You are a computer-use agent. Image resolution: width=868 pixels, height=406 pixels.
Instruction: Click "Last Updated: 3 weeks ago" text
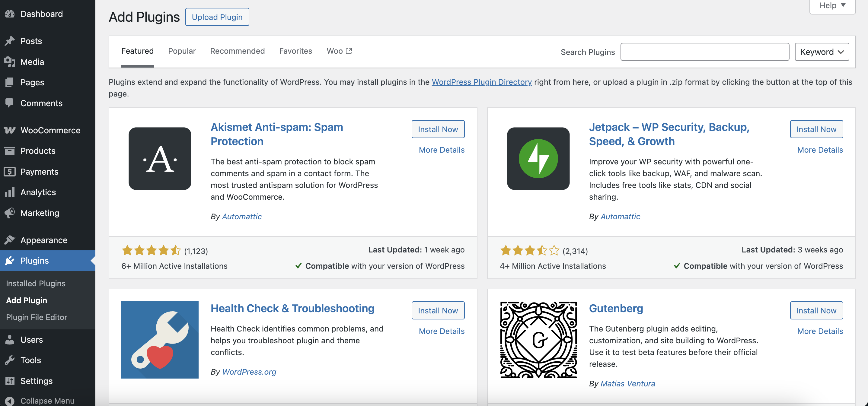coord(792,250)
